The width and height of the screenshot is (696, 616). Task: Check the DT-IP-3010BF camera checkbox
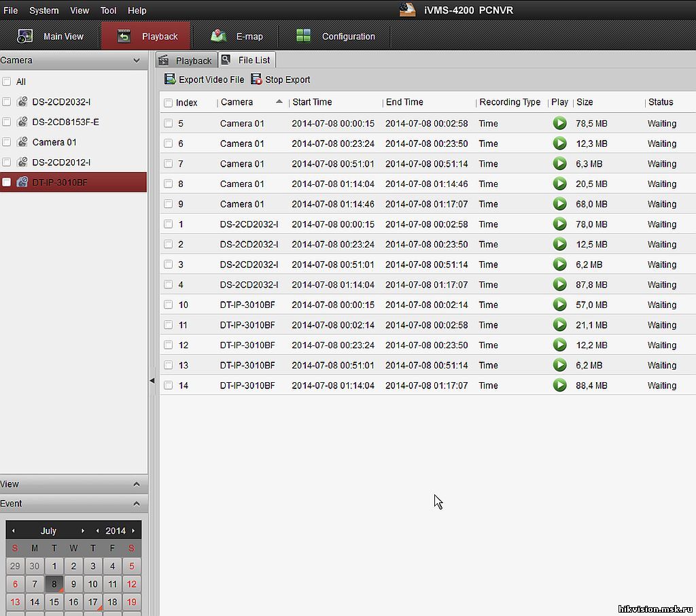[x=7, y=182]
